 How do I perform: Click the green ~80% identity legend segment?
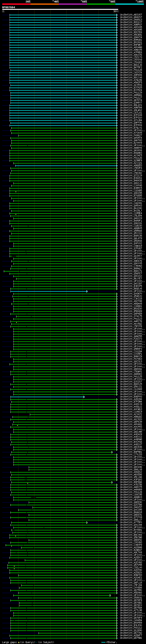click(x=101, y=4)
